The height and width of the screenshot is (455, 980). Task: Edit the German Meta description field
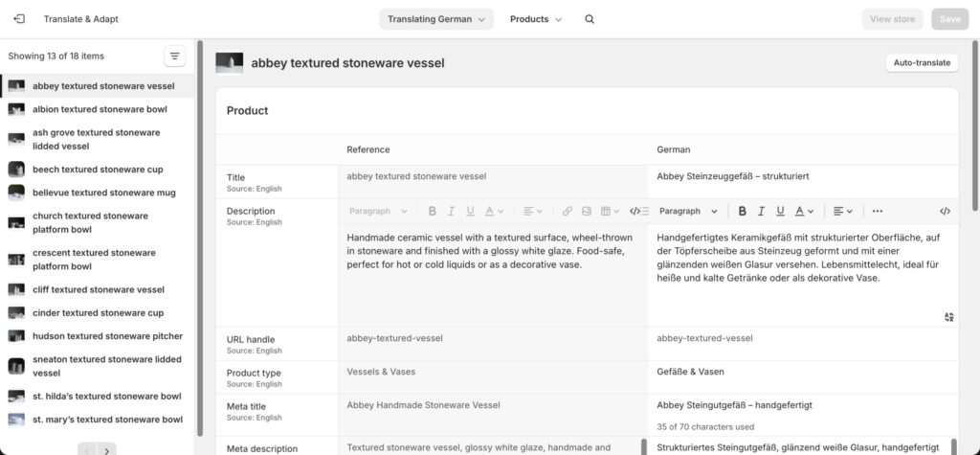803,447
